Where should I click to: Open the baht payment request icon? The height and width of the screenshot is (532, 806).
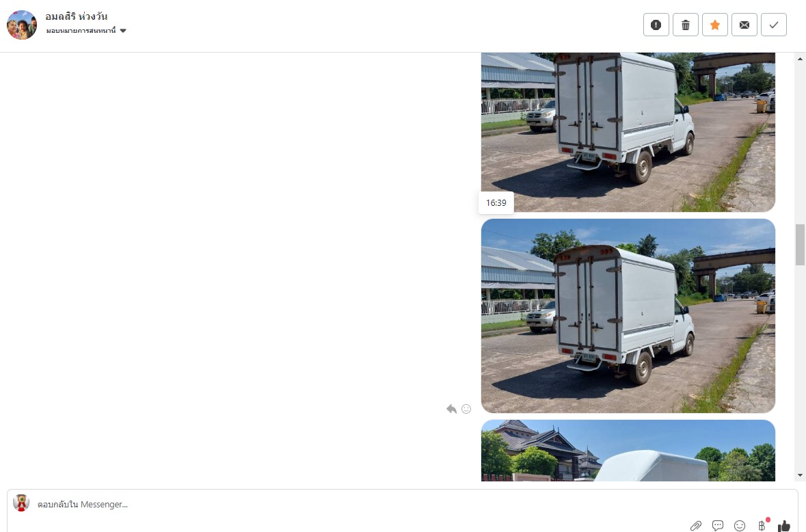762,525
